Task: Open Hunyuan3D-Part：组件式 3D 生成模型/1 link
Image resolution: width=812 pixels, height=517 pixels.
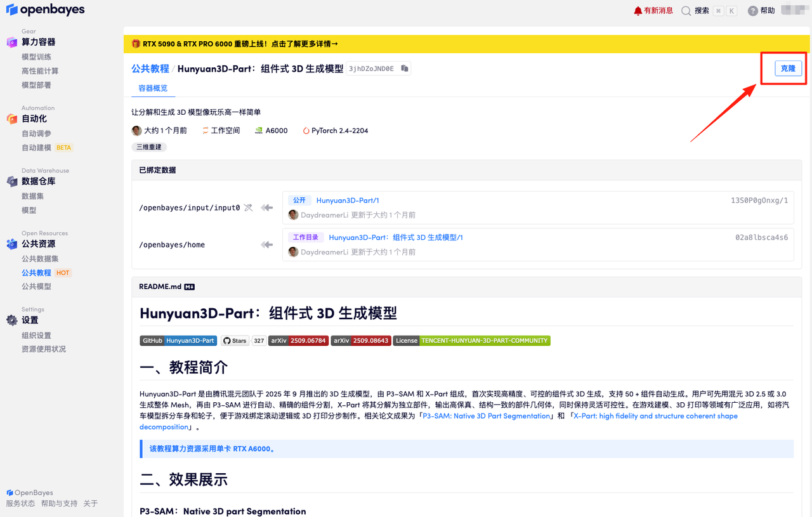Action: [396, 237]
